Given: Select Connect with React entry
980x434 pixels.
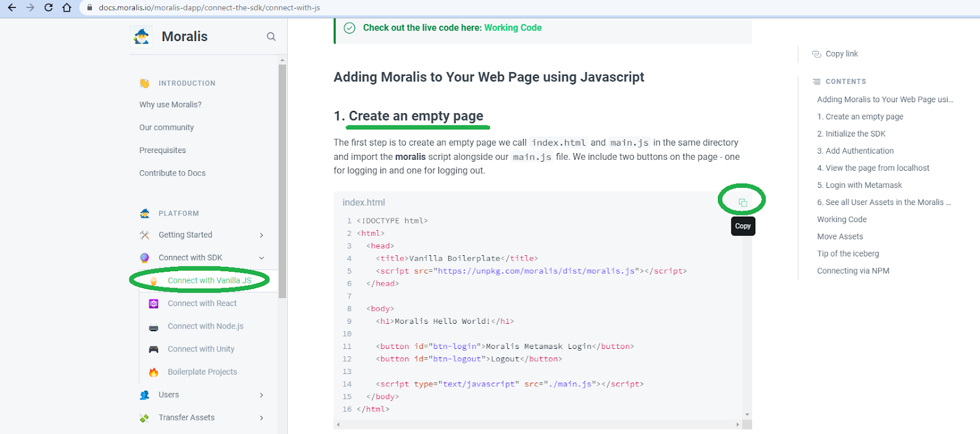Looking at the screenshot, I should tap(202, 304).
